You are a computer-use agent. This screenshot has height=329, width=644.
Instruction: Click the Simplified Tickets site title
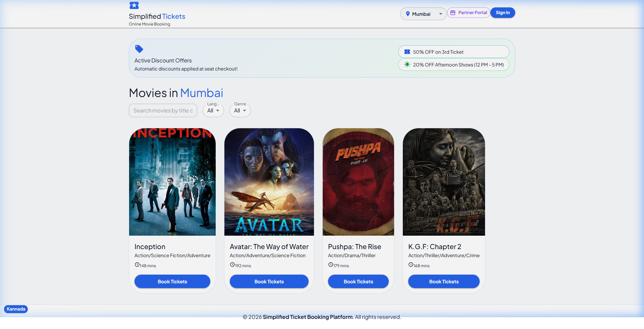(157, 16)
